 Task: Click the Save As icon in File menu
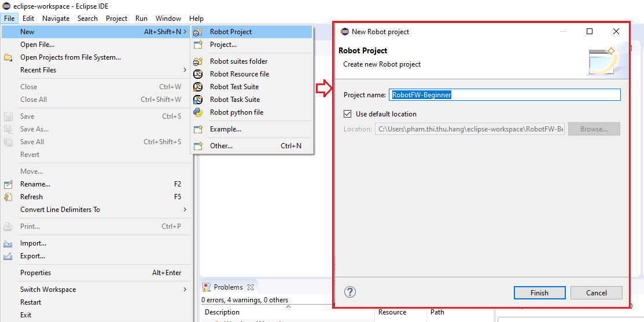pyautogui.click(x=8, y=129)
